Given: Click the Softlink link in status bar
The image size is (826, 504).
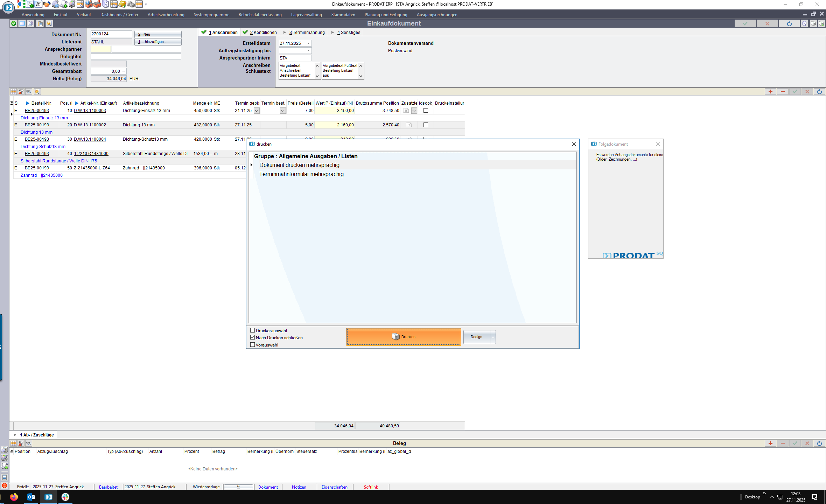Looking at the screenshot, I should (371, 487).
